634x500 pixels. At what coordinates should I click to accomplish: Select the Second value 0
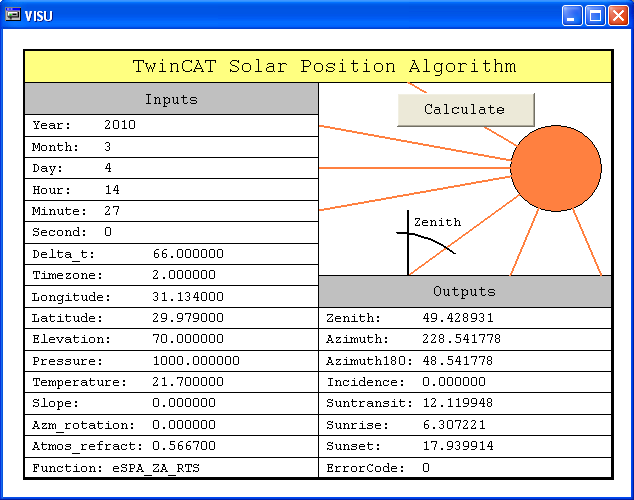pyautogui.click(x=108, y=232)
